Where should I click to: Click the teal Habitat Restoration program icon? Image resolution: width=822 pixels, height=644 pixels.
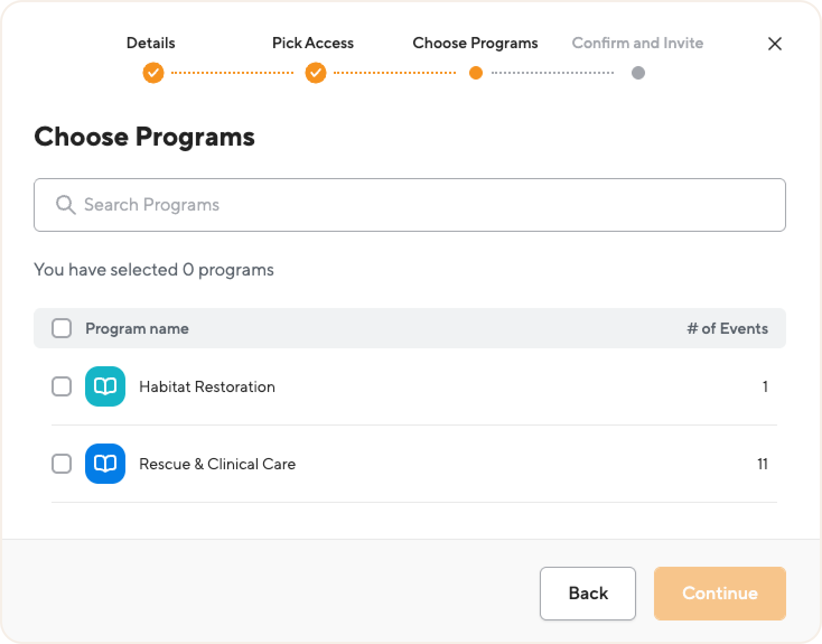105,386
